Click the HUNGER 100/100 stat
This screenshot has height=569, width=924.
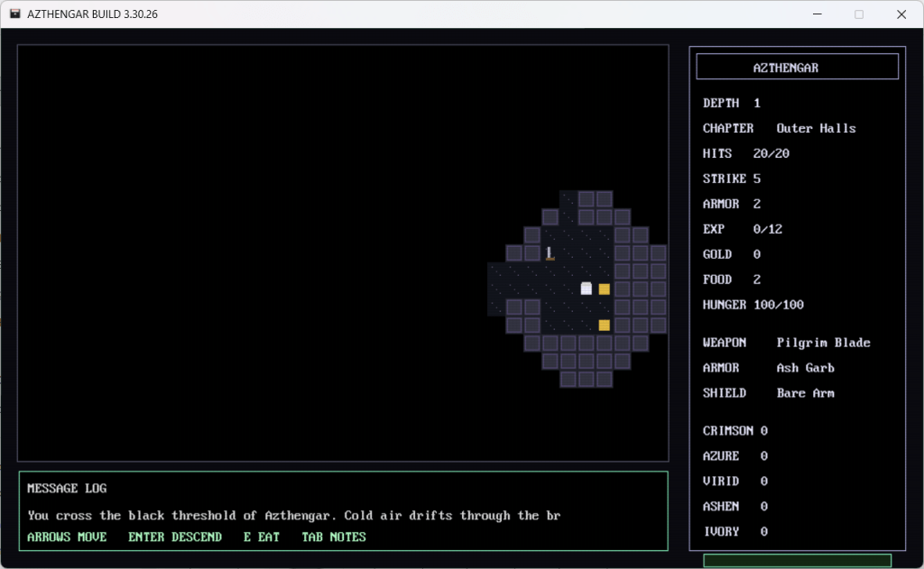[753, 305]
